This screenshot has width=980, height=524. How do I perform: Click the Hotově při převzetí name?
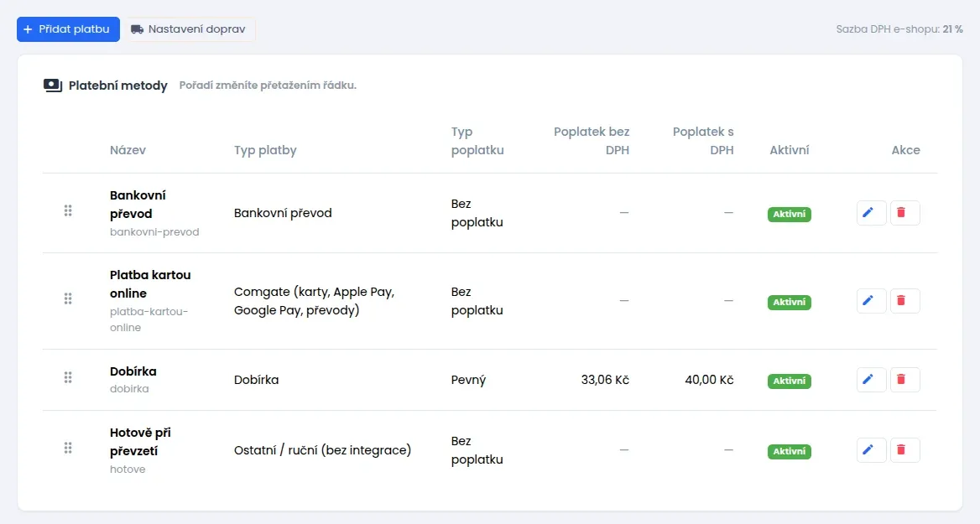click(140, 442)
